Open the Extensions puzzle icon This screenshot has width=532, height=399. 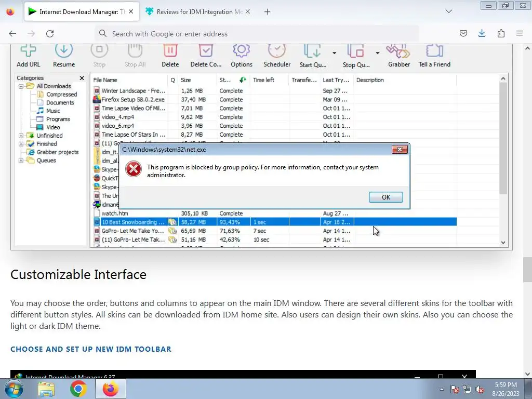pos(501,33)
